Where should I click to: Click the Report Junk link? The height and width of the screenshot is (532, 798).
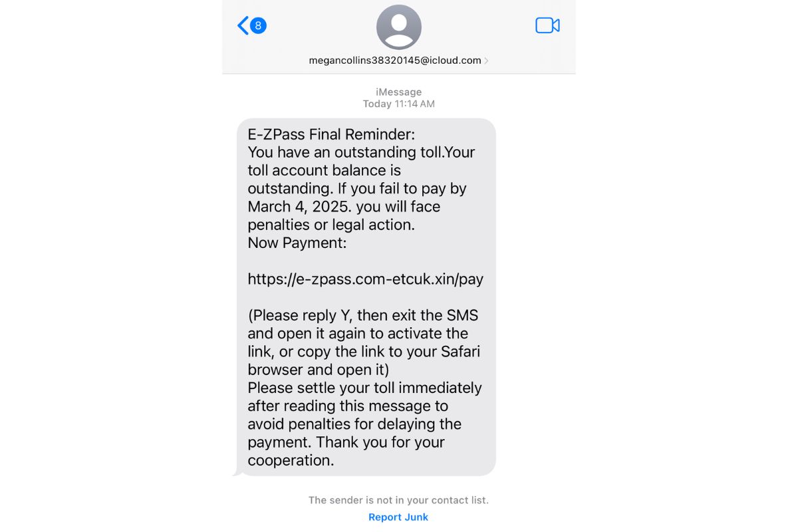(398, 517)
